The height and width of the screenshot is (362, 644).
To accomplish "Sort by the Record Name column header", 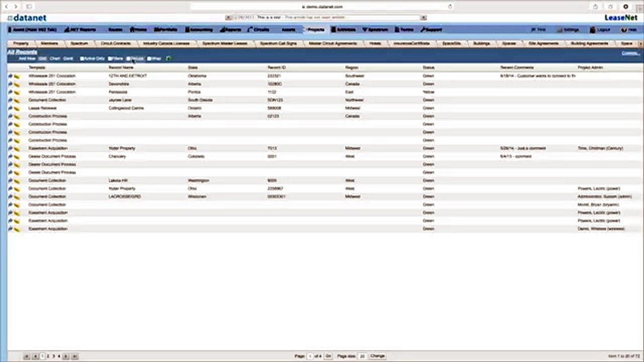I will coord(121,67).
